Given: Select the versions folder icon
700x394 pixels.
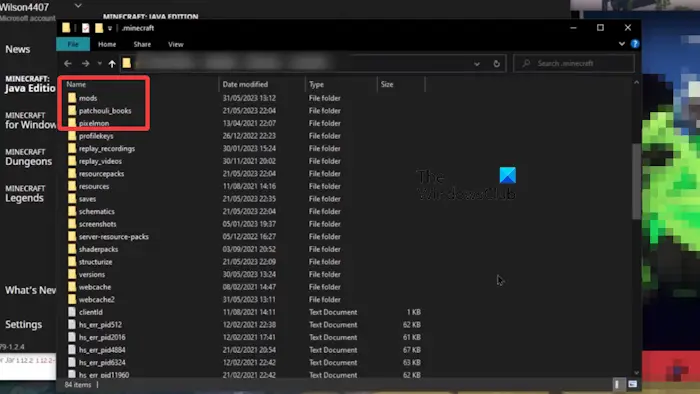Looking at the screenshot, I should pyautogui.click(x=72, y=274).
